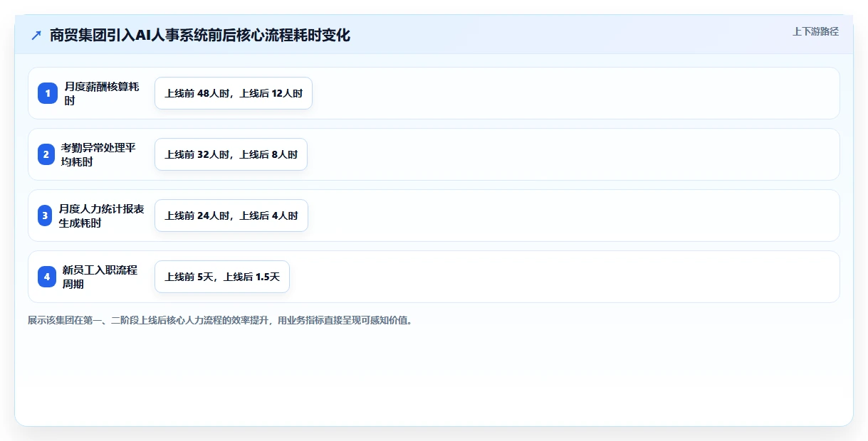Viewport: 868px width, 441px height.
Task: Click the 上线前 5天，上线后 1.5天 chip
Action: 222,277
